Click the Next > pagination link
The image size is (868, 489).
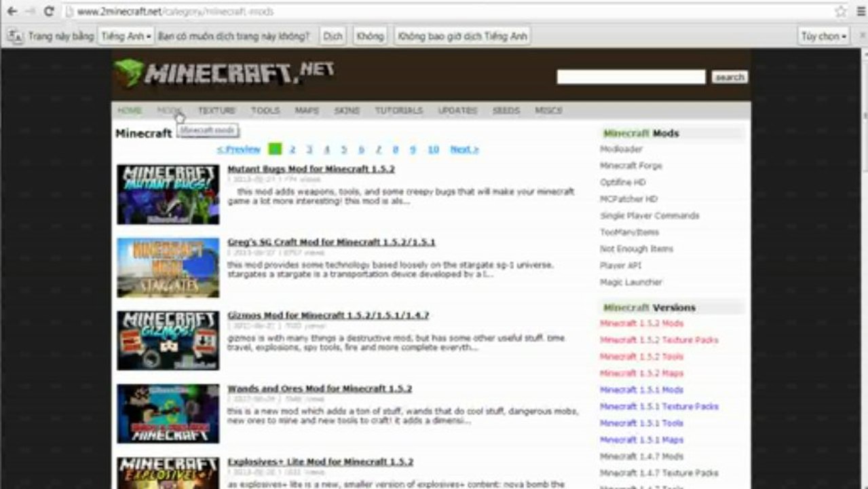coord(464,149)
